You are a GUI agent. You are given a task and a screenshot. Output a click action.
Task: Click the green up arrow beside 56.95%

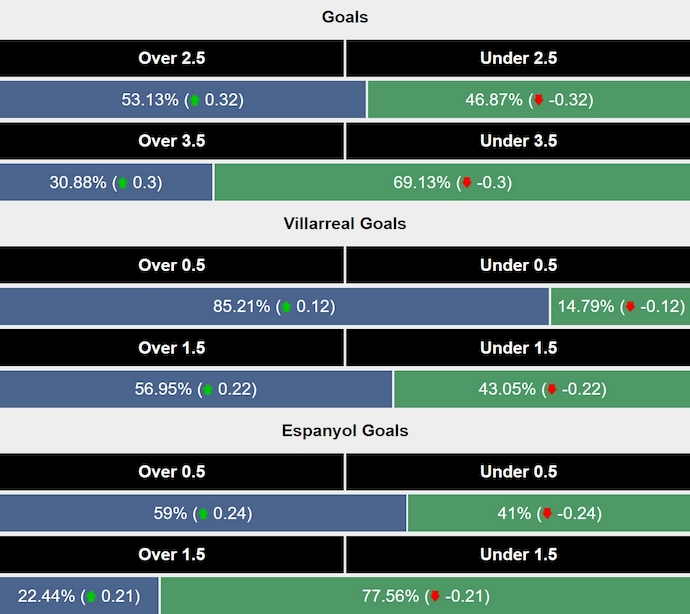[x=208, y=390]
